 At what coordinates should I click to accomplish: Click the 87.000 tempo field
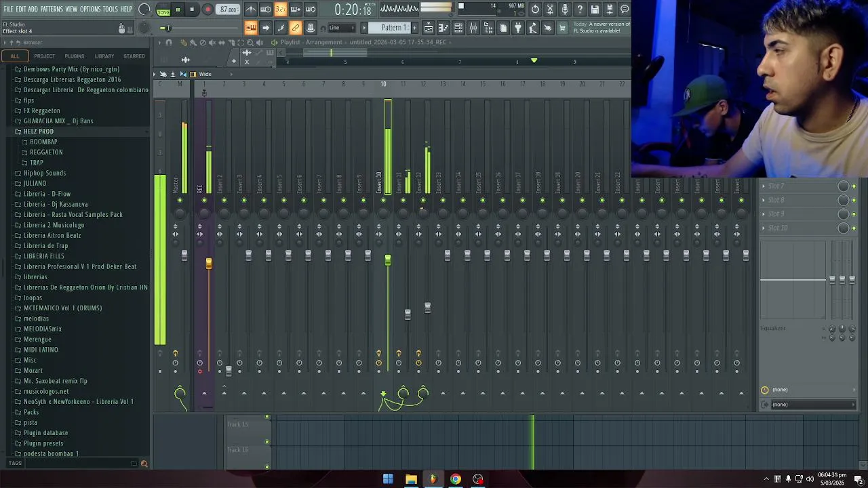pyautogui.click(x=229, y=10)
